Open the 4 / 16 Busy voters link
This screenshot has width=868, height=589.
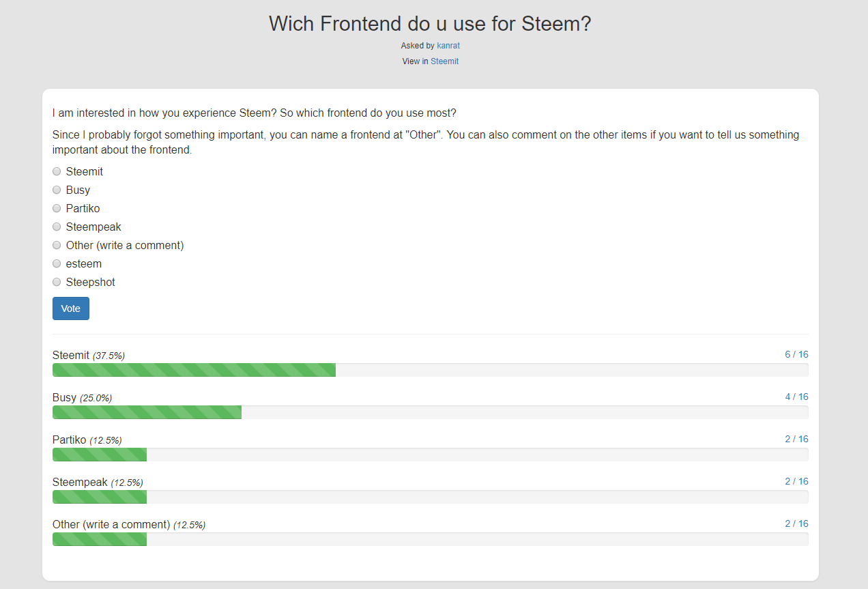(x=796, y=397)
